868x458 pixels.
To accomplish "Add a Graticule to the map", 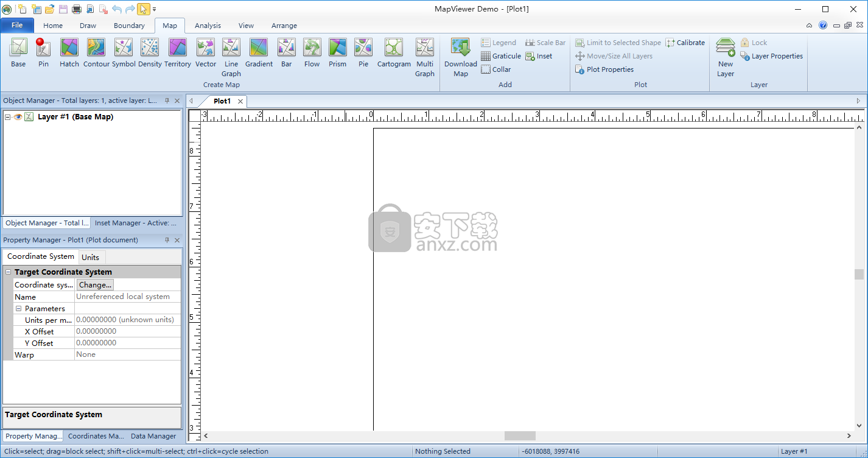I will coord(501,56).
